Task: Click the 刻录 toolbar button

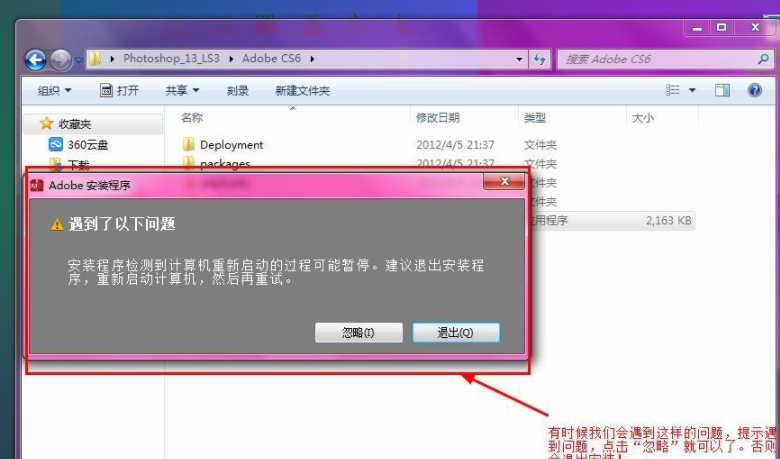Action: pyautogui.click(x=237, y=91)
